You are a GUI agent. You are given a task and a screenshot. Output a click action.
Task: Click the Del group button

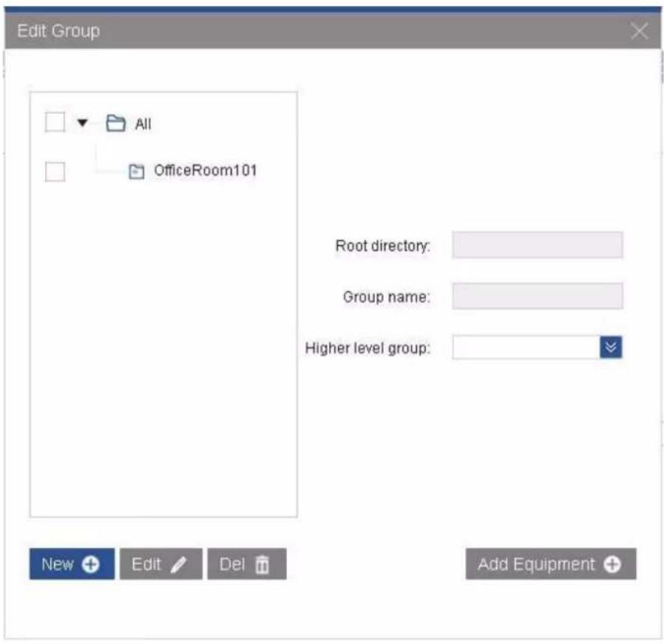247,563
